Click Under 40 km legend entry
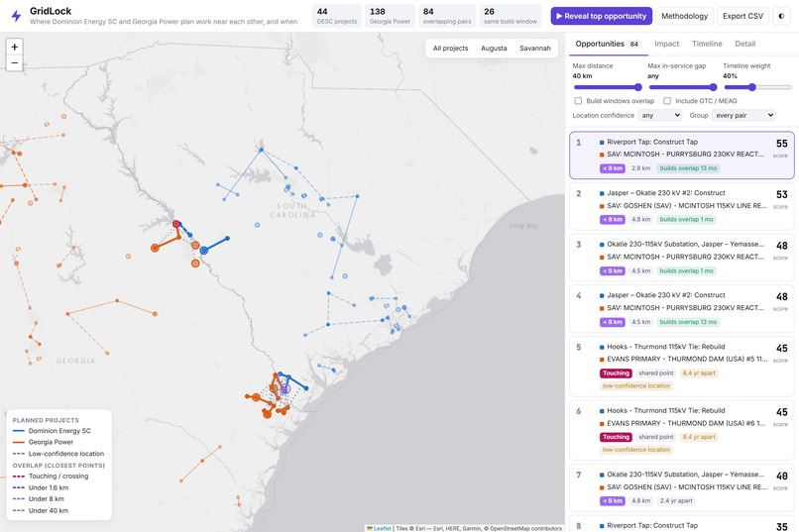This screenshot has height=532, width=799. pyautogui.click(x=41, y=510)
